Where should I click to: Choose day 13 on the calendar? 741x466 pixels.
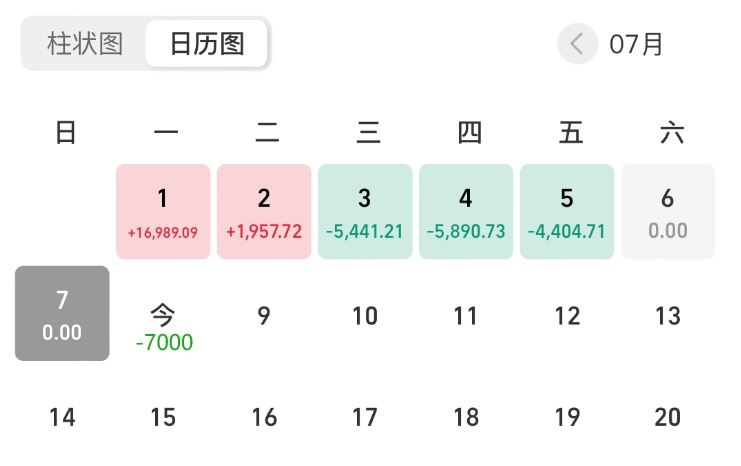point(668,316)
